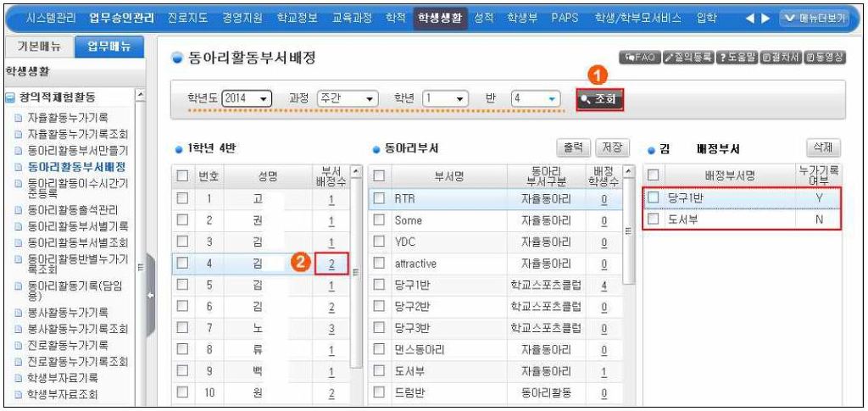Open the 동영상 video guide
This screenshot has height=411, width=868.
pyautogui.click(x=825, y=57)
